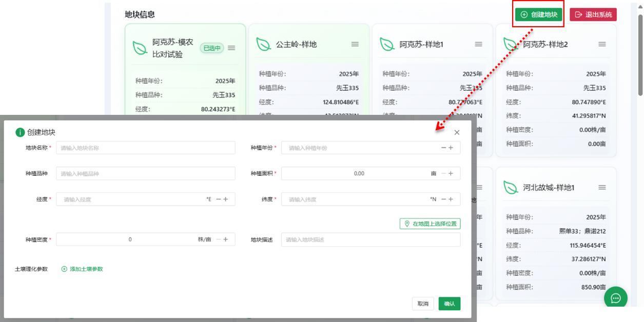Increase 种植密度 with plus stepper
The height and width of the screenshot is (322, 644).
click(x=226, y=239)
